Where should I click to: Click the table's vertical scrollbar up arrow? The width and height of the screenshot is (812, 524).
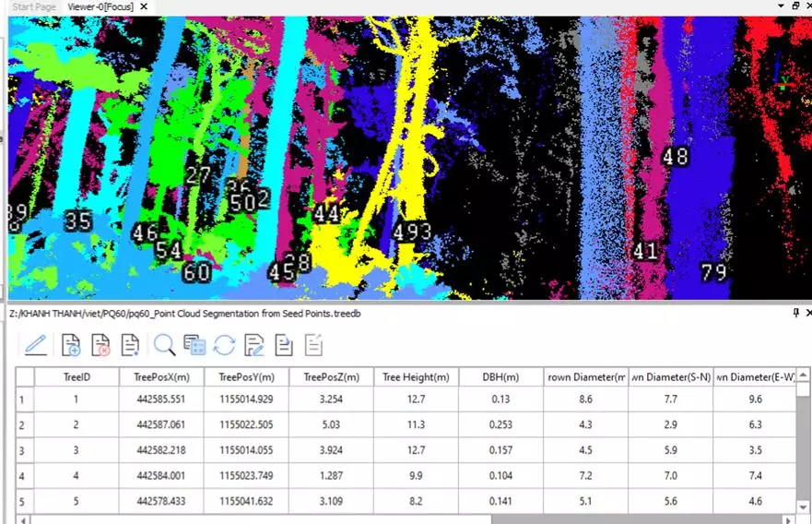803,375
